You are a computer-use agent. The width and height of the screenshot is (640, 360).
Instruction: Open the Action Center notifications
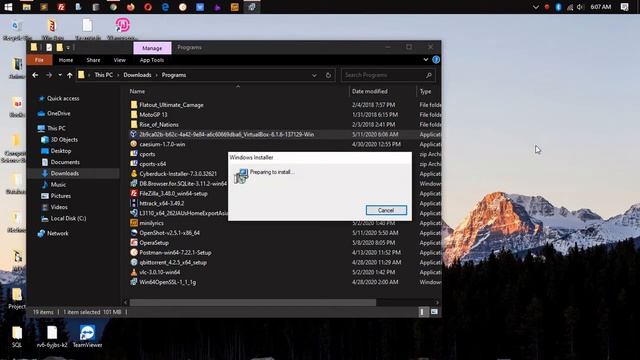[x=624, y=7]
